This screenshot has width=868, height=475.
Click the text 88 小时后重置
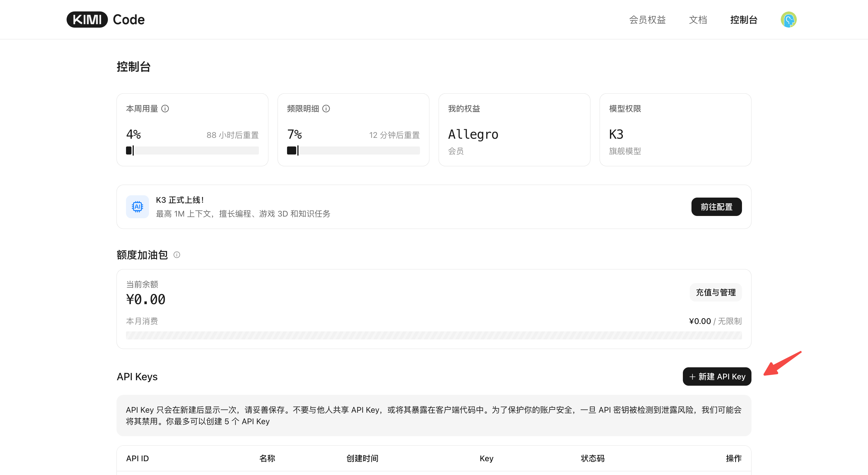click(232, 135)
